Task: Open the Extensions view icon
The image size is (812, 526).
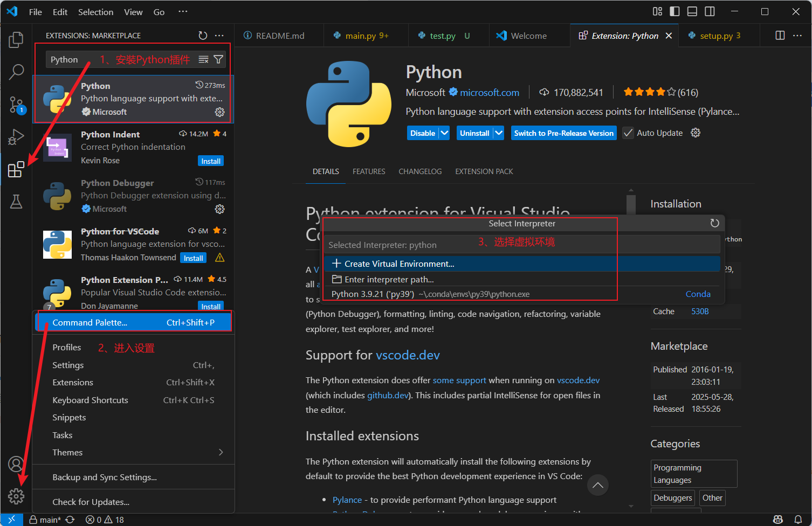Action: point(16,169)
